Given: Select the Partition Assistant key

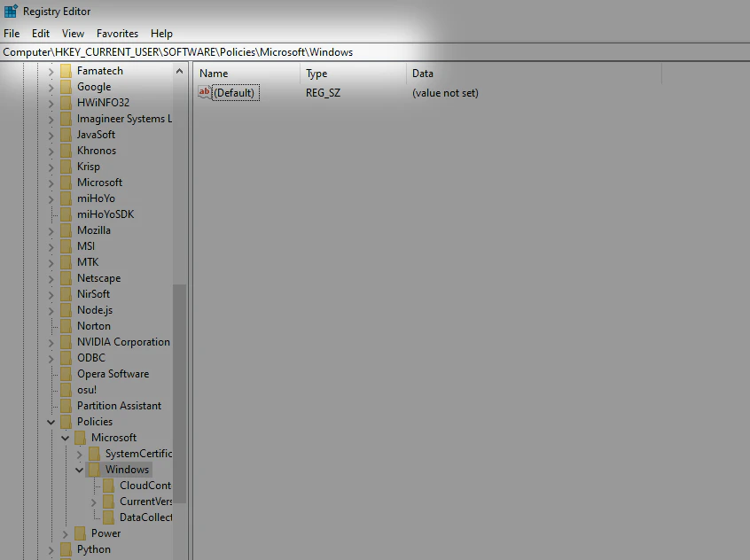Looking at the screenshot, I should [119, 406].
